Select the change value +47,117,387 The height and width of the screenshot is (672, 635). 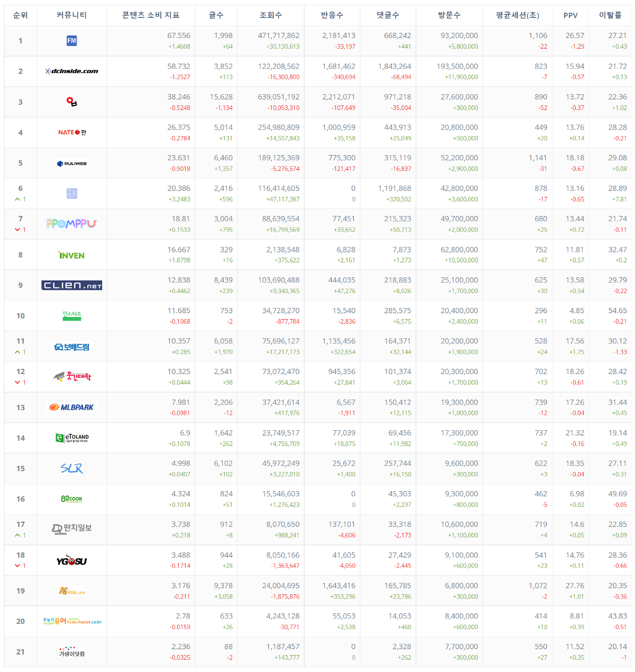tap(283, 199)
